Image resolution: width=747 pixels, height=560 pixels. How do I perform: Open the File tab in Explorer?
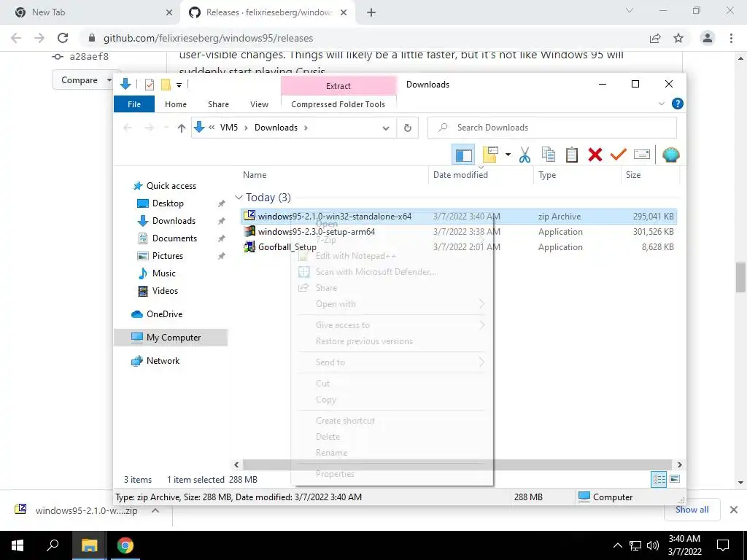tap(134, 104)
